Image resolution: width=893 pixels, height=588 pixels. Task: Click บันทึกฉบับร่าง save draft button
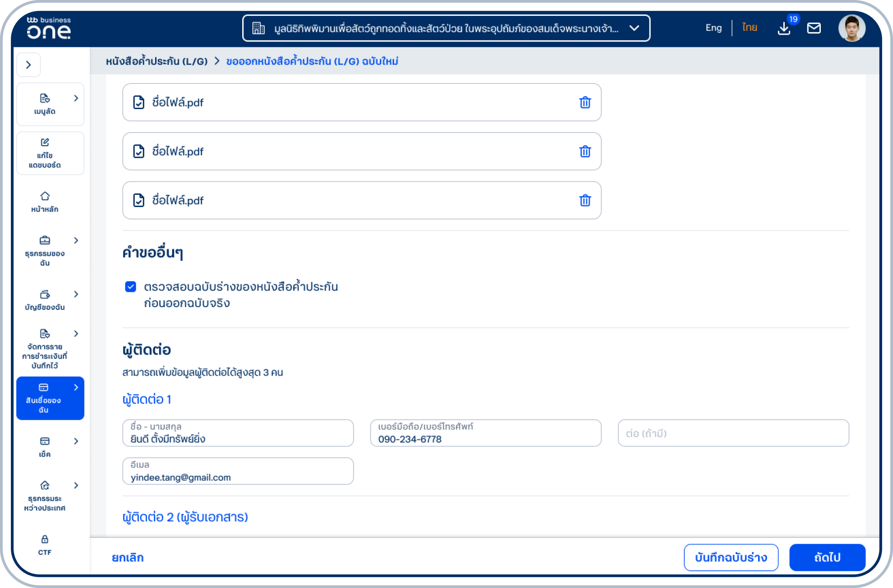point(731,558)
